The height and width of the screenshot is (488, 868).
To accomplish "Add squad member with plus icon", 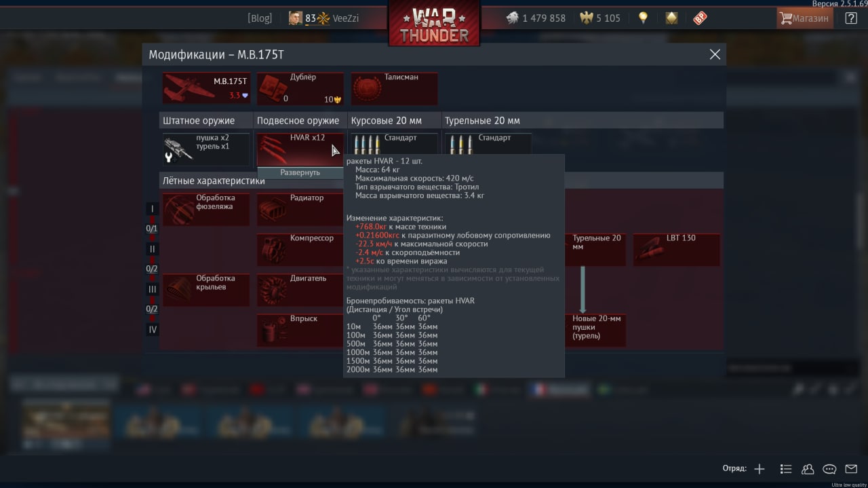I will point(759,469).
